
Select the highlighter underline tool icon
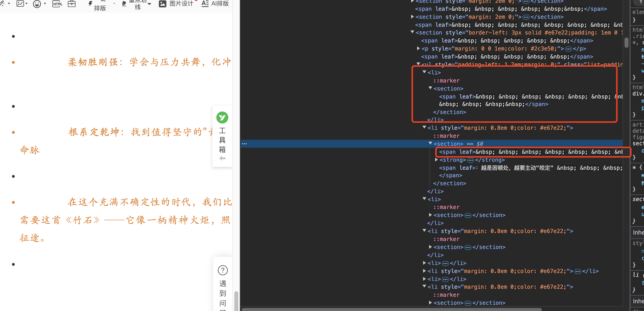(x=124, y=4)
